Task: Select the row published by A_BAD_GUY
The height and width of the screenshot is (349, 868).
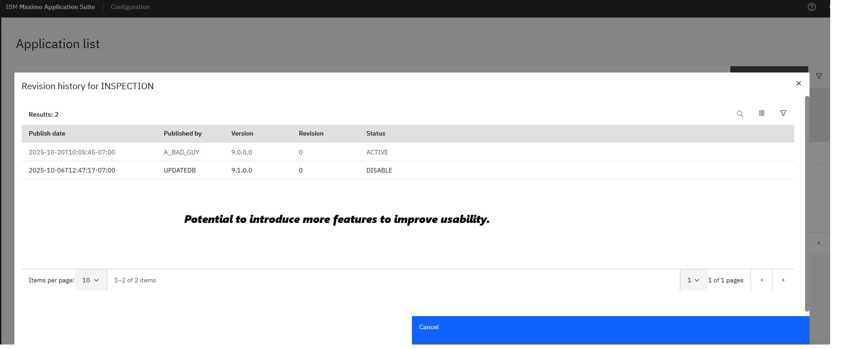Action: point(181,152)
